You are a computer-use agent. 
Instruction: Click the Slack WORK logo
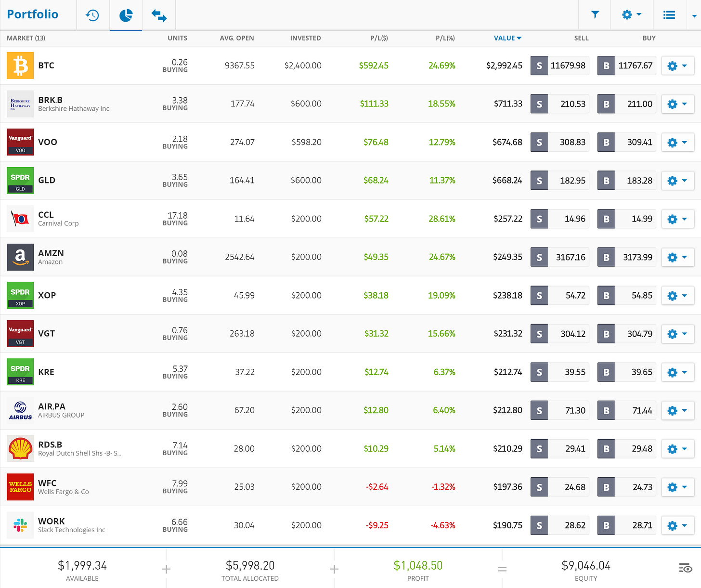point(20,525)
